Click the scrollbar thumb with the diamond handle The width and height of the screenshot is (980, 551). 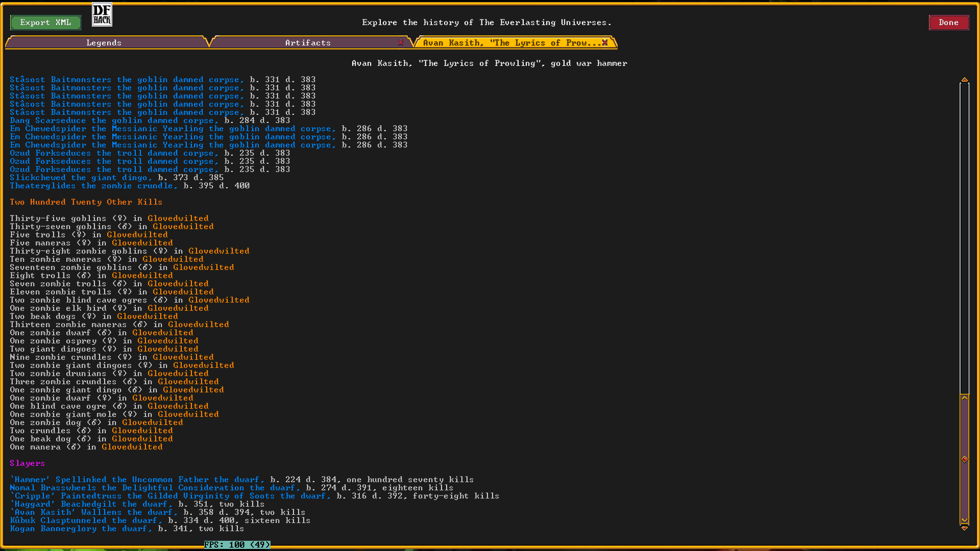point(964,459)
